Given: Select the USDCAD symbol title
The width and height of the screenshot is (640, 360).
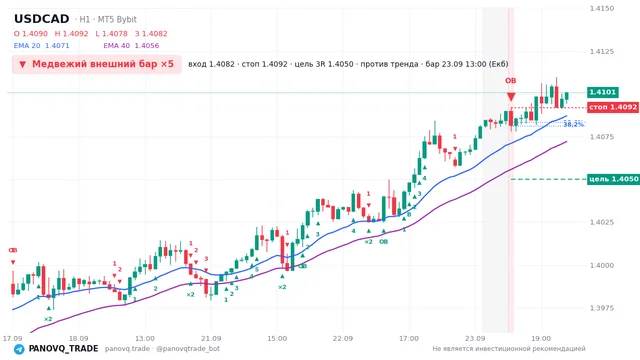Looking at the screenshot, I should point(42,19).
